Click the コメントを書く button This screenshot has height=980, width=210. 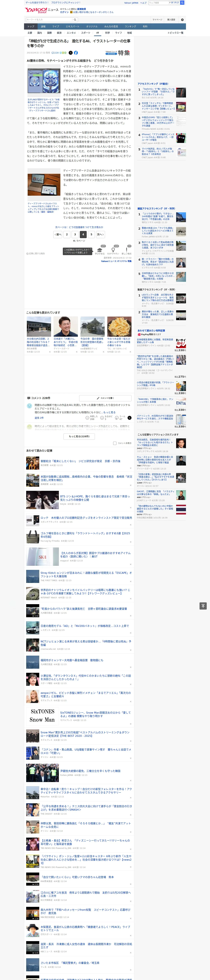(x=105, y=398)
